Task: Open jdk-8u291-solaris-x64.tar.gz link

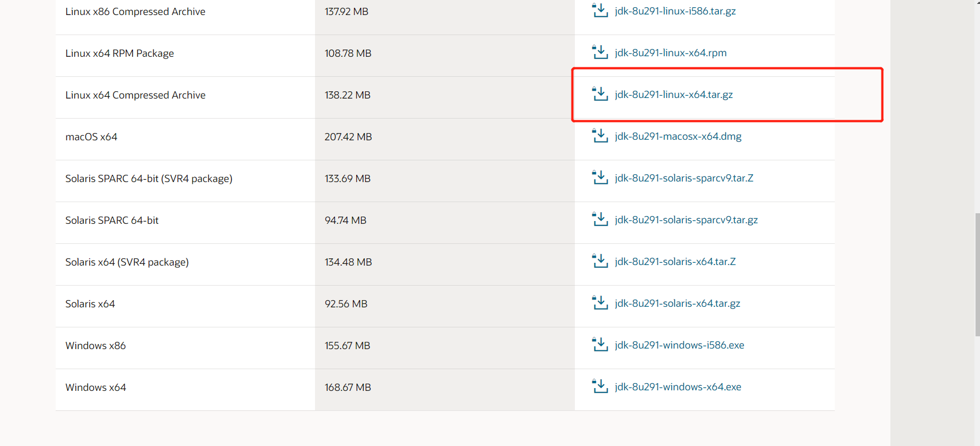Action: click(677, 303)
